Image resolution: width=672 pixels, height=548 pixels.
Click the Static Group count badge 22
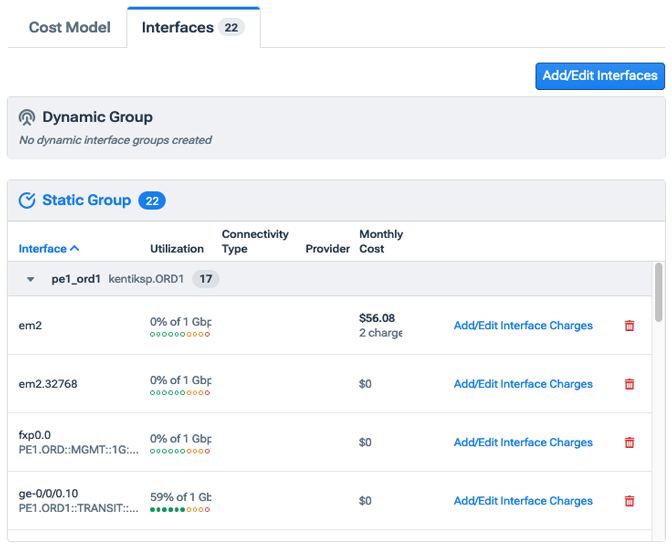click(x=152, y=201)
